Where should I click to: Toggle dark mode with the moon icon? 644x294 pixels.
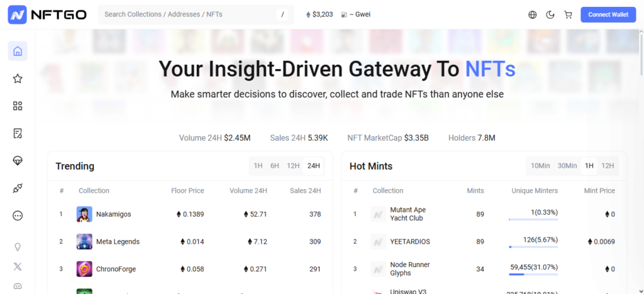click(x=550, y=14)
